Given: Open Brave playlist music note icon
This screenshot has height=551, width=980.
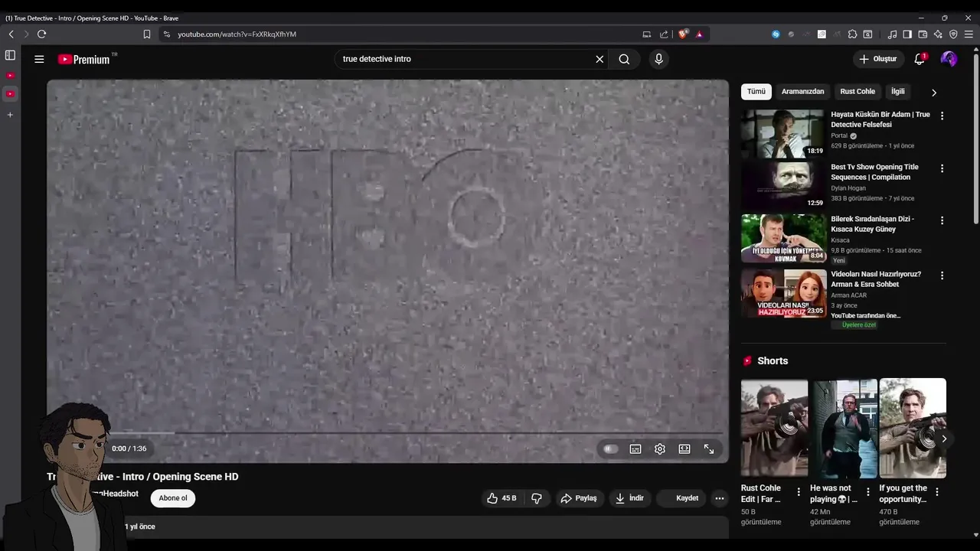Looking at the screenshot, I should (x=892, y=34).
